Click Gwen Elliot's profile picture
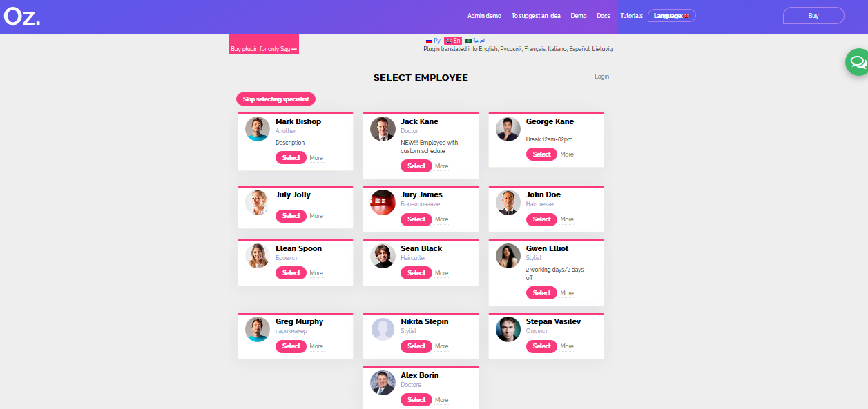 pos(508,256)
